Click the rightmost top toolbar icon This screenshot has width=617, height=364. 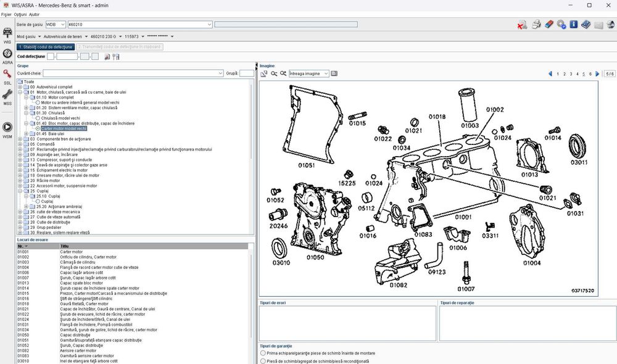611,25
